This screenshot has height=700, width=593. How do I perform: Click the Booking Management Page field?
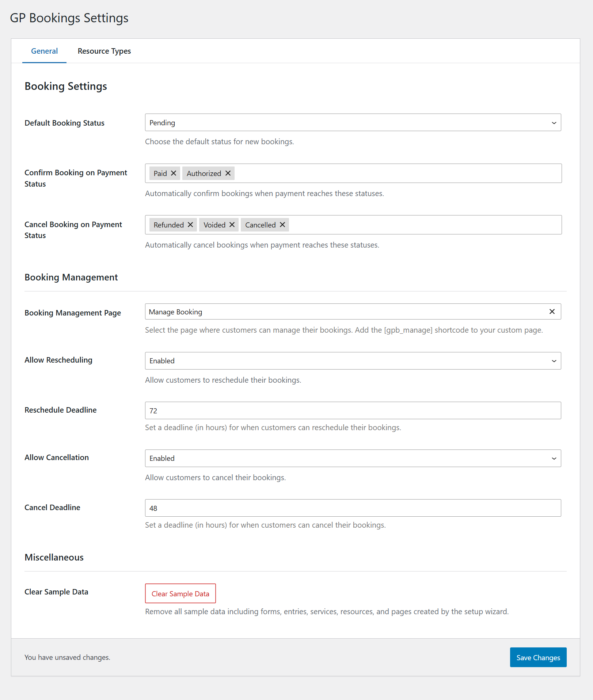click(x=343, y=312)
